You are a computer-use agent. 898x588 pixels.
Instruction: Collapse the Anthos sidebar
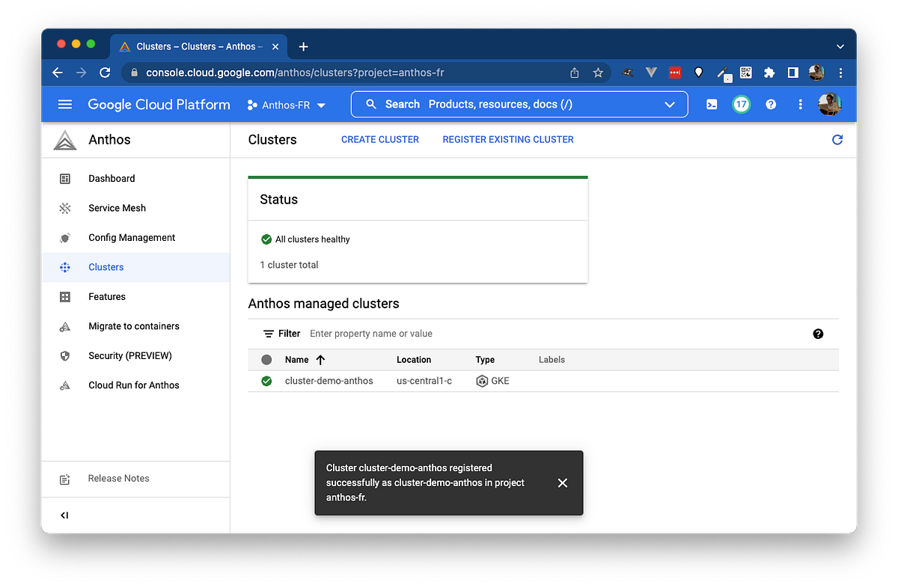click(64, 515)
